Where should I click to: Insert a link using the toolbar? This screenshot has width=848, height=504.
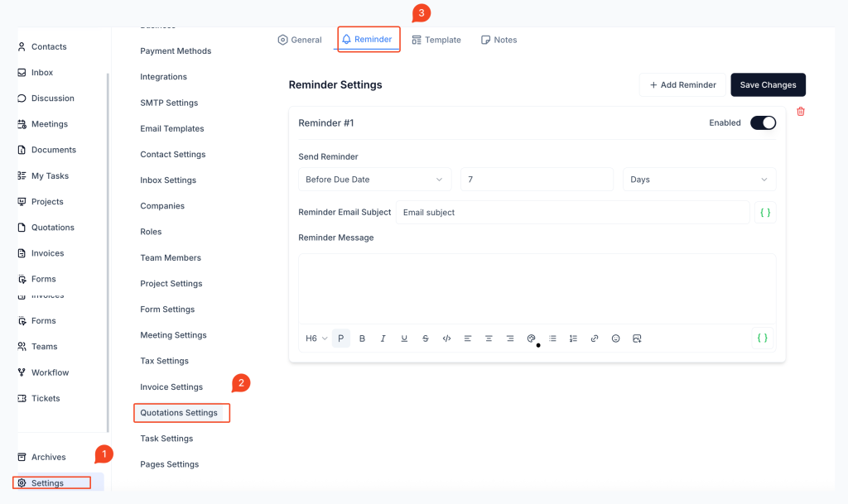[595, 338]
